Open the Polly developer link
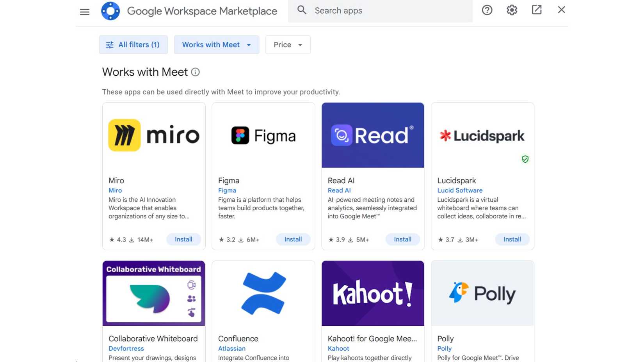Screen dimensions: 644x362 click(x=444, y=348)
